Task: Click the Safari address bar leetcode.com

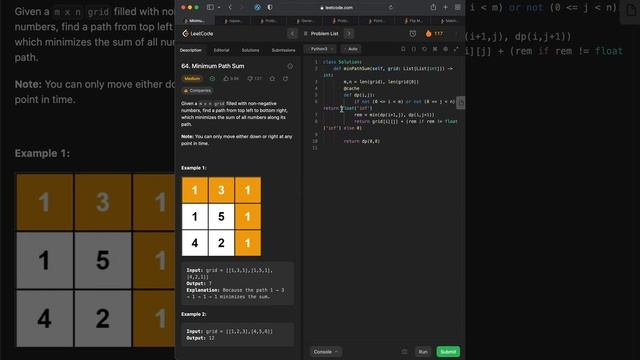Action: tap(337, 7)
